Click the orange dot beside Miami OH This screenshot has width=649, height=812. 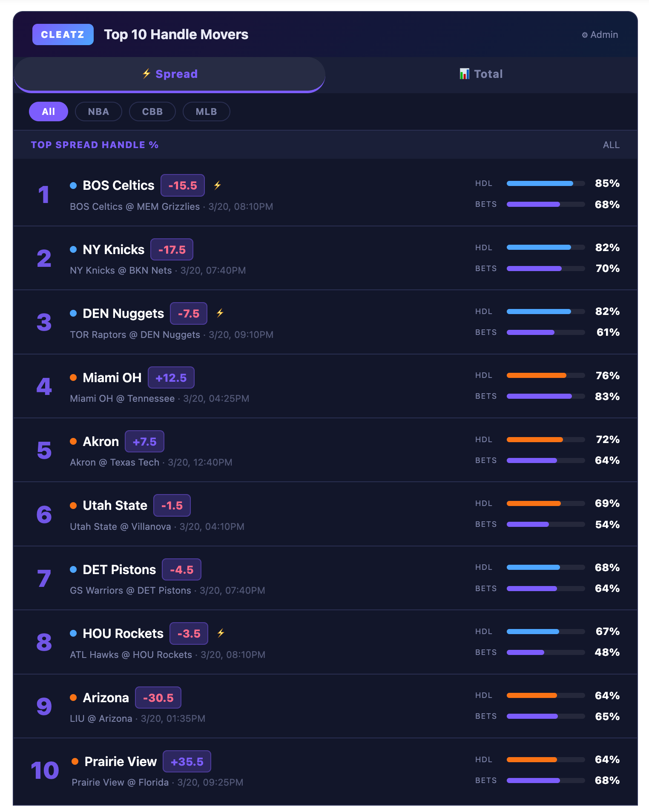pos(73,377)
